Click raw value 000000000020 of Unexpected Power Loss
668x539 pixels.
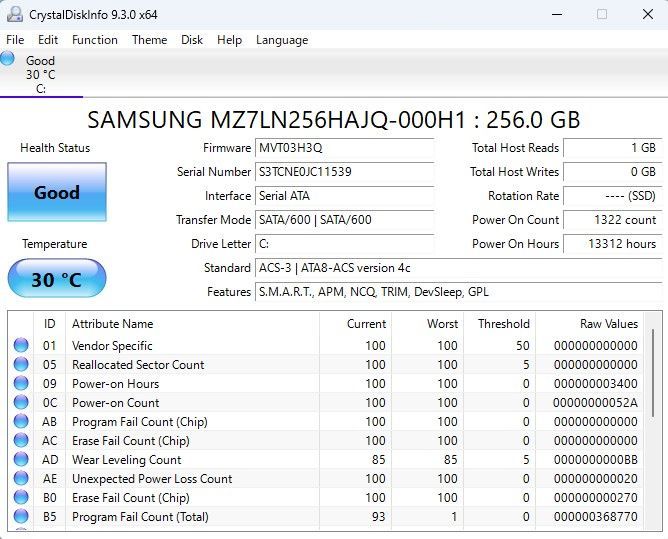coord(596,478)
